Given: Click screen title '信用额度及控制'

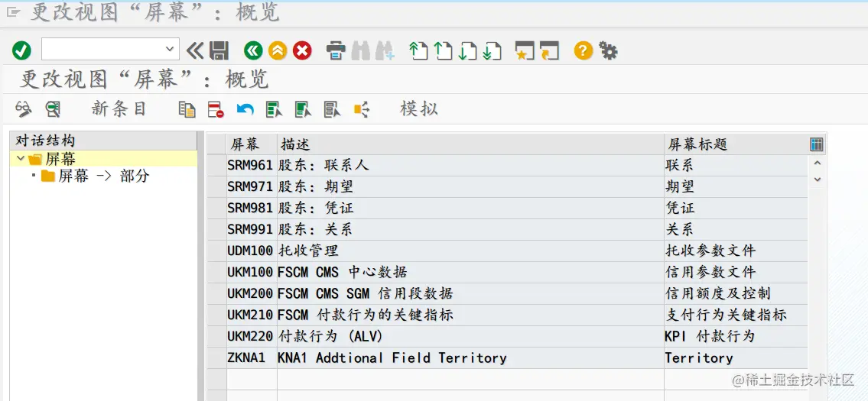Looking at the screenshot, I should 718,294.
